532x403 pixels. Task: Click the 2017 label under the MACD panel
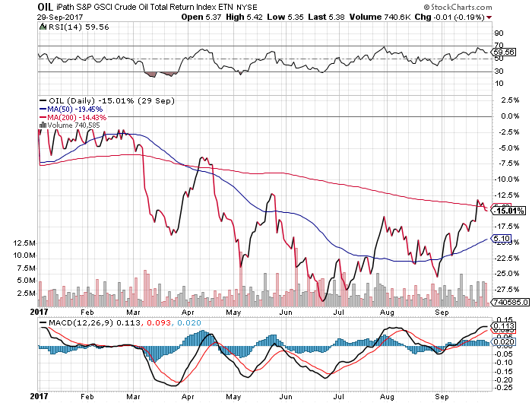pyautogui.click(x=39, y=396)
